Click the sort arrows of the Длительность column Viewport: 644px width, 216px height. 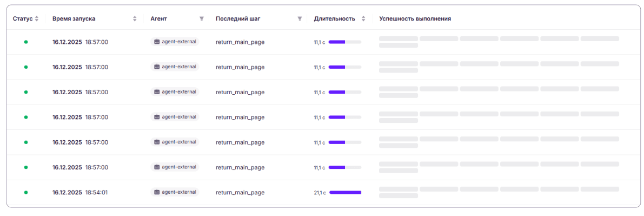click(x=363, y=18)
